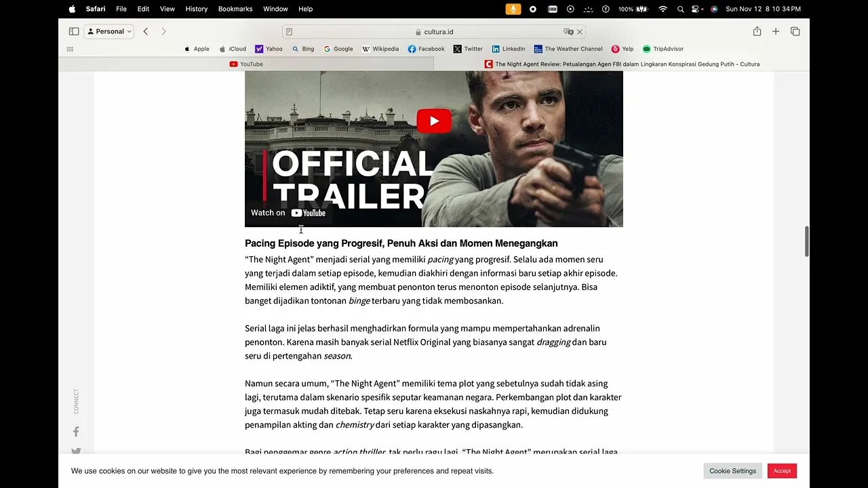This screenshot has height=488, width=868.
Task: Click the screen recording stop icon
Action: [533, 9]
